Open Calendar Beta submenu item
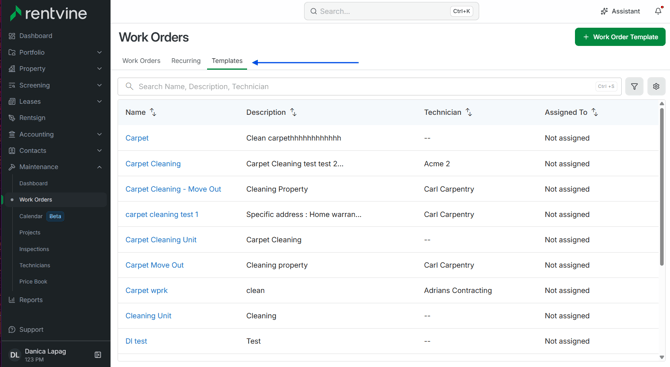 [x=41, y=216]
